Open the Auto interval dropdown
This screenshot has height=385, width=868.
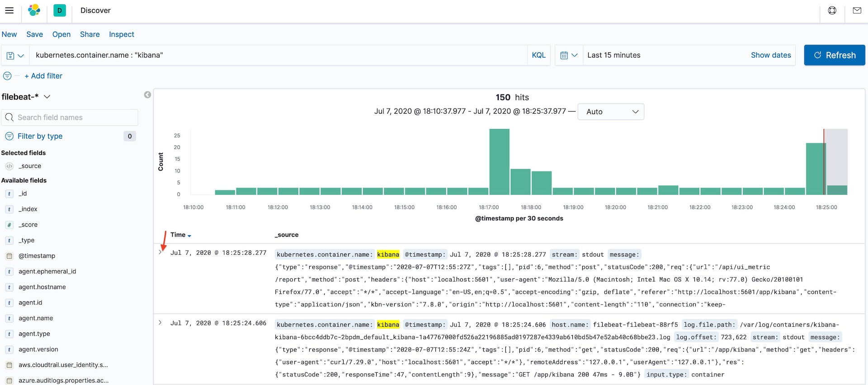611,112
